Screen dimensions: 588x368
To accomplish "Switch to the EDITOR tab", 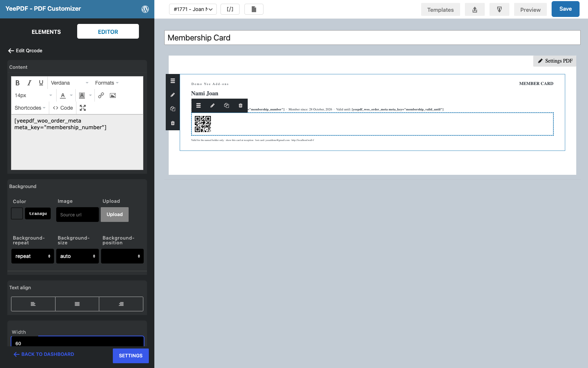I will (108, 32).
